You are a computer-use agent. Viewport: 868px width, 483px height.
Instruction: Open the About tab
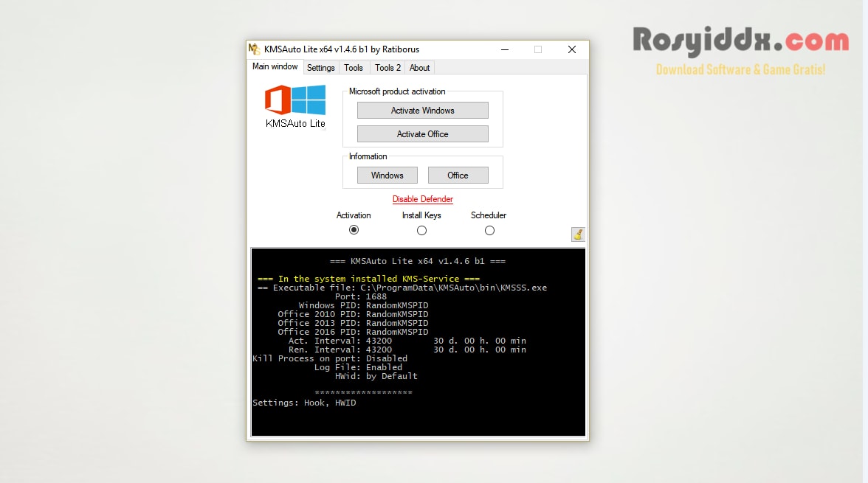(419, 68)
